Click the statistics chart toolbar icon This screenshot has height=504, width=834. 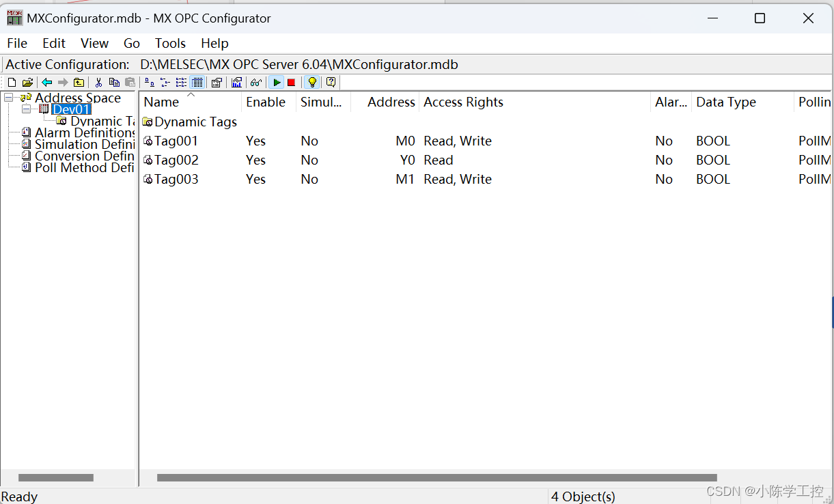tap(236, 83)
